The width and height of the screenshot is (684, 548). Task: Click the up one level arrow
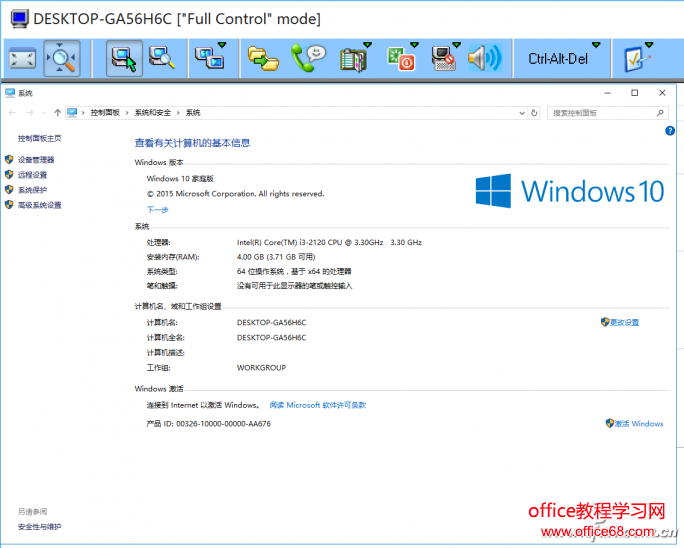point(57,113)
